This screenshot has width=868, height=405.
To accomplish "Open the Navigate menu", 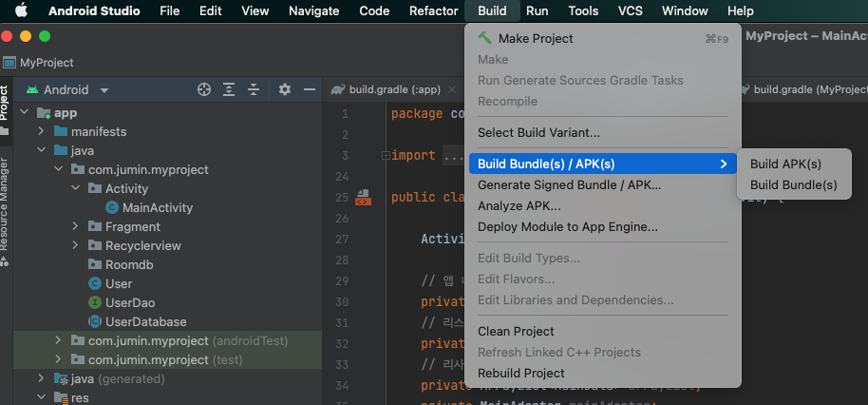I will pos(314,11).
